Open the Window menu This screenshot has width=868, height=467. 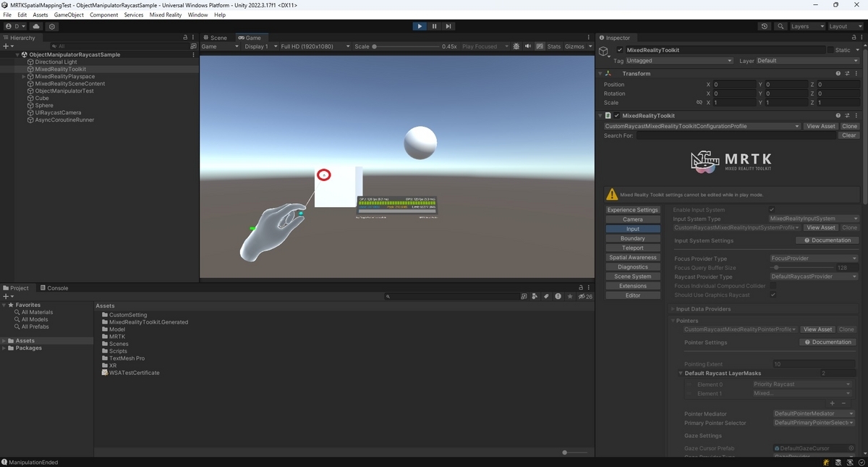coord(197,14)
